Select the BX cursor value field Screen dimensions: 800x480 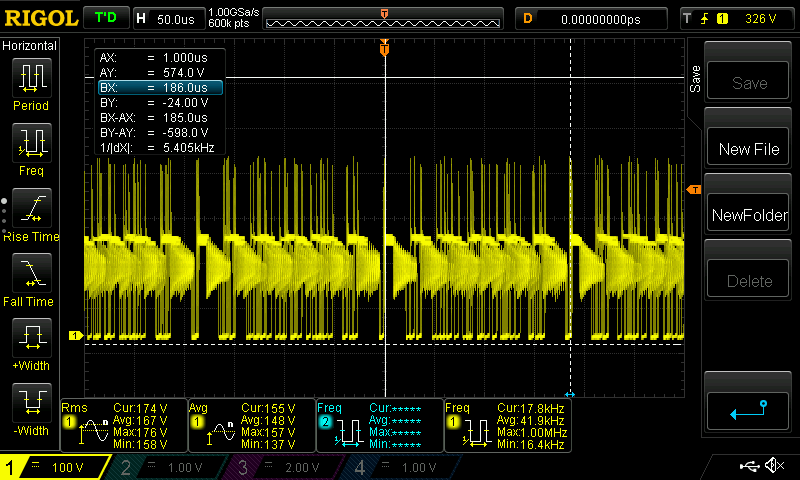[x=160, y=88]
